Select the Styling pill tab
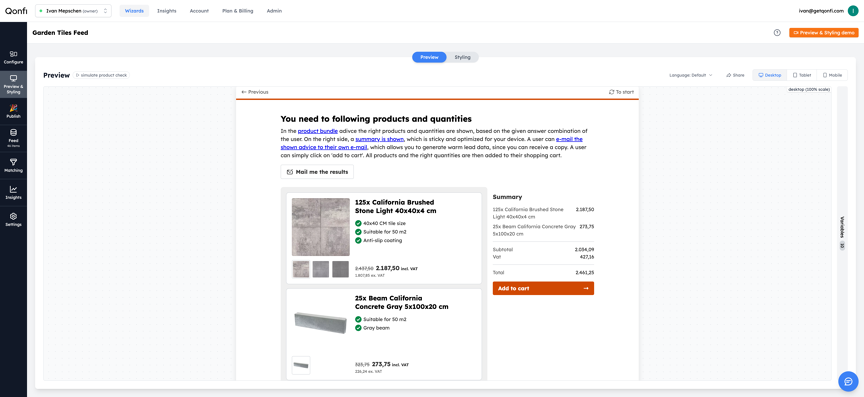 coord(462,57)
